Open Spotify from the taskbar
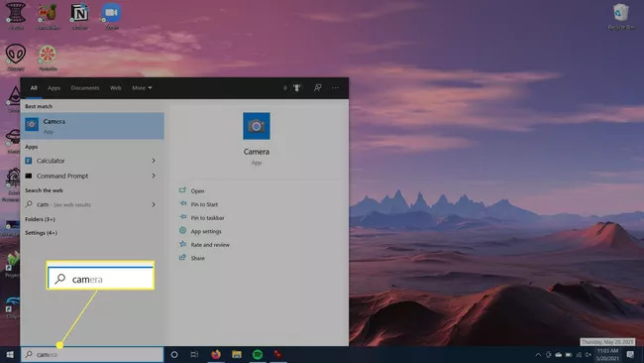The image size is (644, 363). (x=258, y=354)
